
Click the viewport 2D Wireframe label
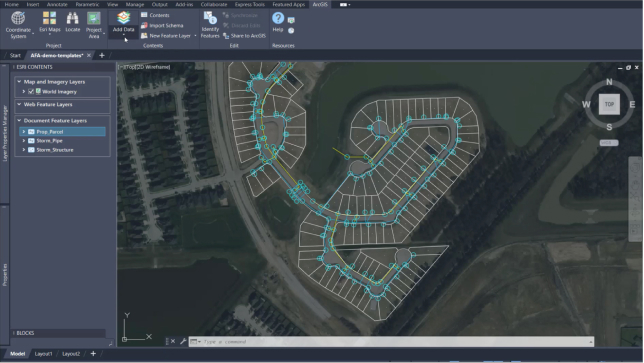[153, 67]
